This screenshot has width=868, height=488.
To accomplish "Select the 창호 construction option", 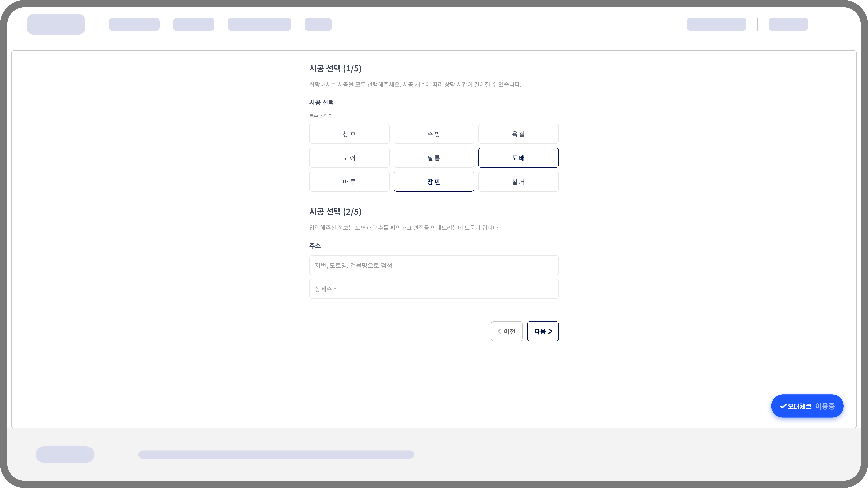I will tap(349, 134).
